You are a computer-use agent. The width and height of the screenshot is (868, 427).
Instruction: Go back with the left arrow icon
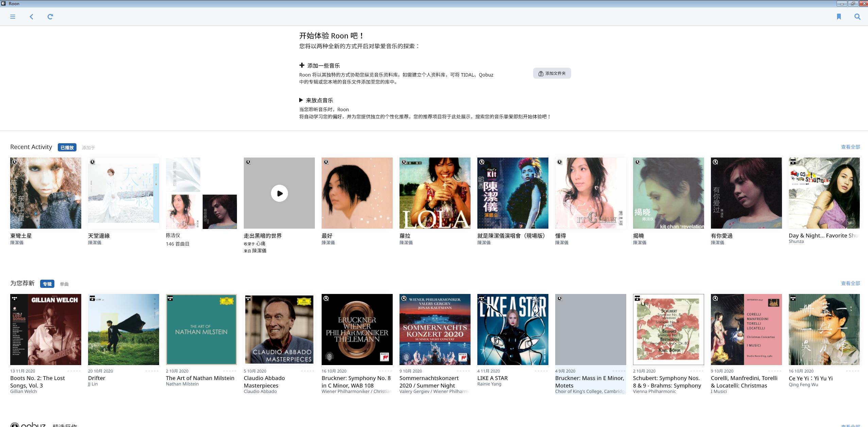[x=31, y=17]
